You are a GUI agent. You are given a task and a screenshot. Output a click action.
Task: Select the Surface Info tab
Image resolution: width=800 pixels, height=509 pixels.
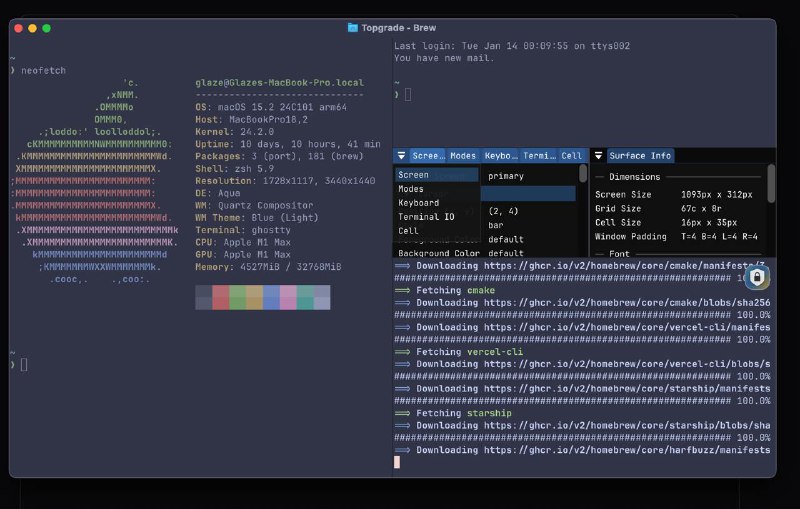click(640, 156)
